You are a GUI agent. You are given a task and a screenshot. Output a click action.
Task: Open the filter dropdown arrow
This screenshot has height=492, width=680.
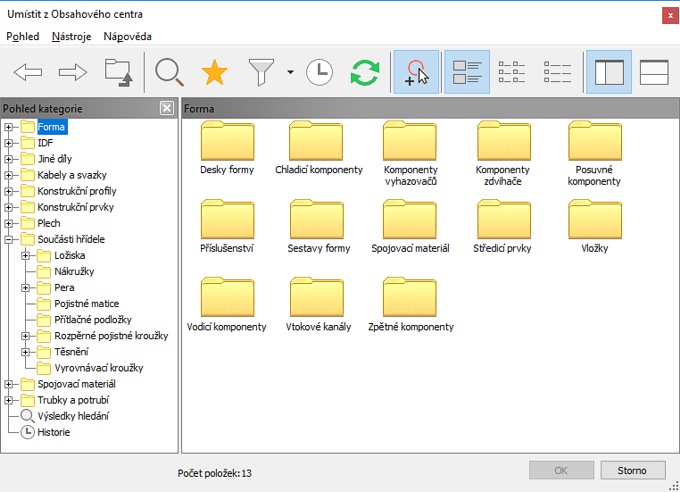click(x=289, y=73)
